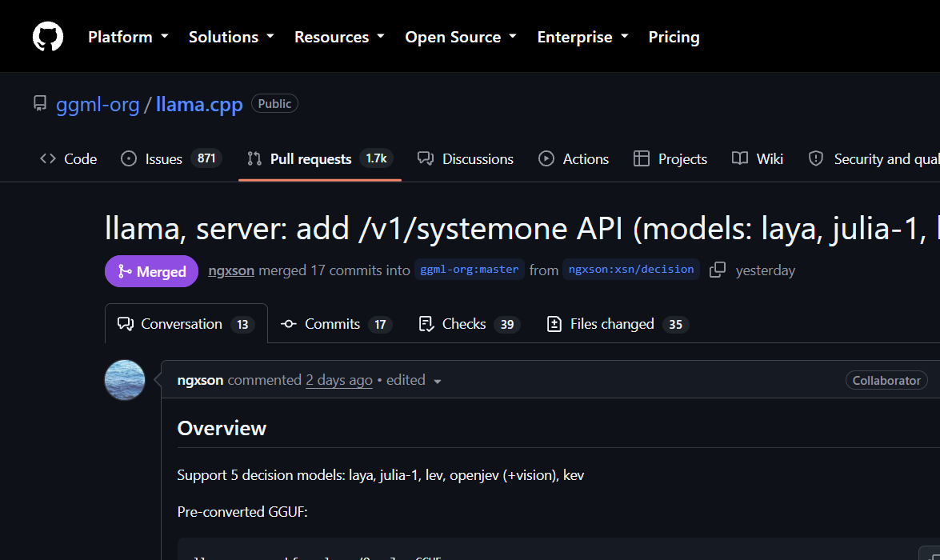The image size is (940, 560).
Task: Open the Wiki tab
Action: [x=758, y=159]
